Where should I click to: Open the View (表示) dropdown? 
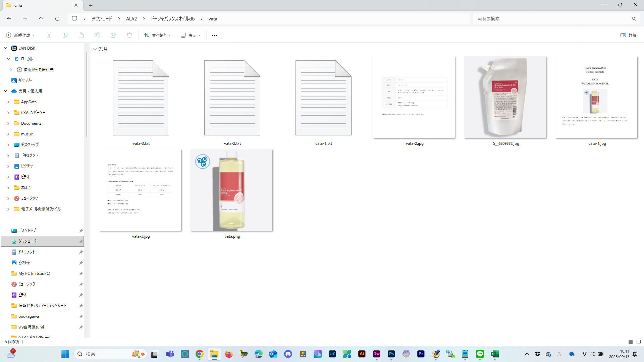(x=191, y=35)
